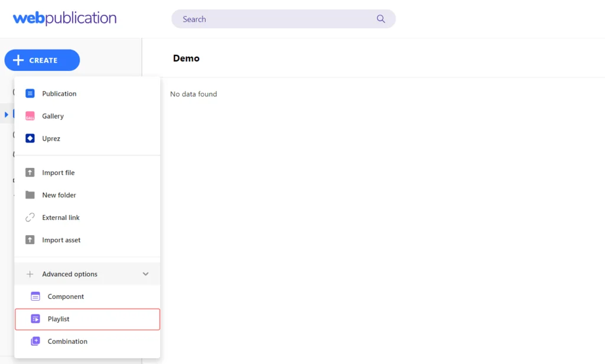
Task: Select Import file in the menu
Action: tap(87, 173)
